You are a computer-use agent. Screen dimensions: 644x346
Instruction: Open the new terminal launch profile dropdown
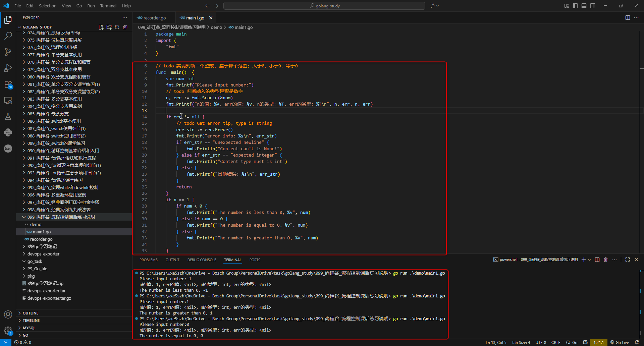pos(589,260)
